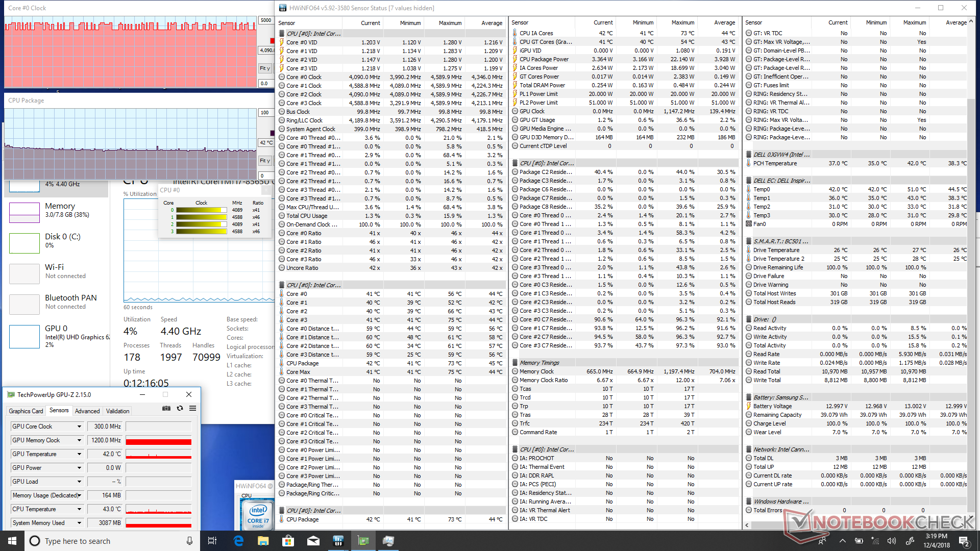The width and height of the screenshot is (980, 551).
Task: Click the Maximum column header in first pane
Action: pos(444,23)
